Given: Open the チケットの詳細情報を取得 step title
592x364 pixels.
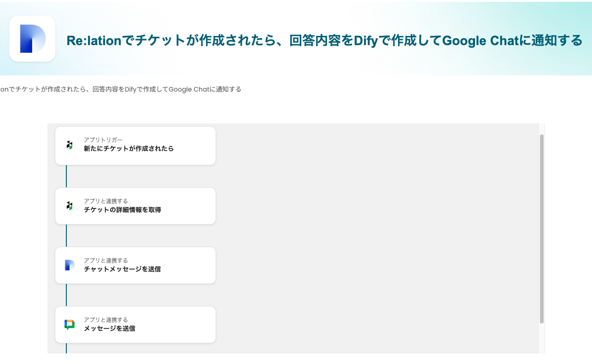Looking at the screenshot, I should click(122, 210).
